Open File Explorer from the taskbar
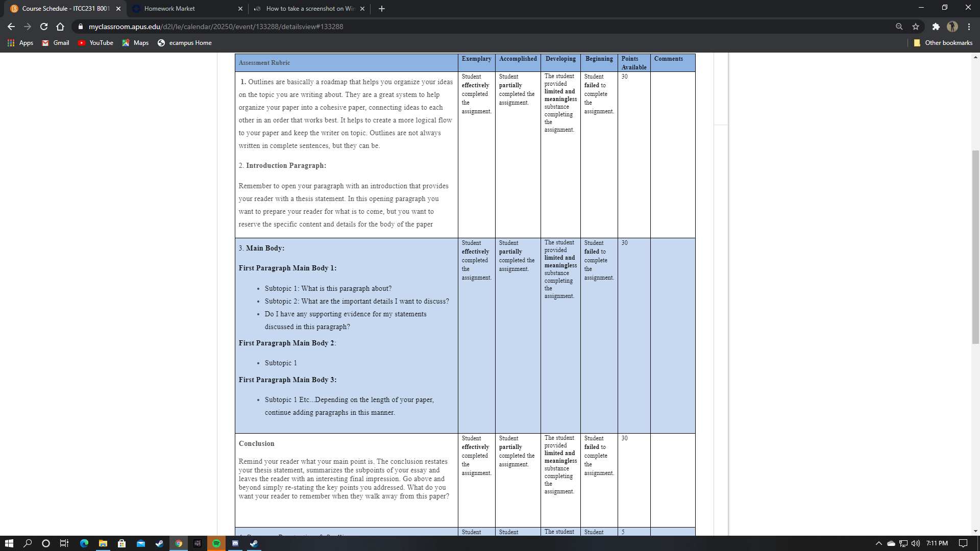Image resolution: width=980 pixels, height=551 pixels. (x=103, y=543)
